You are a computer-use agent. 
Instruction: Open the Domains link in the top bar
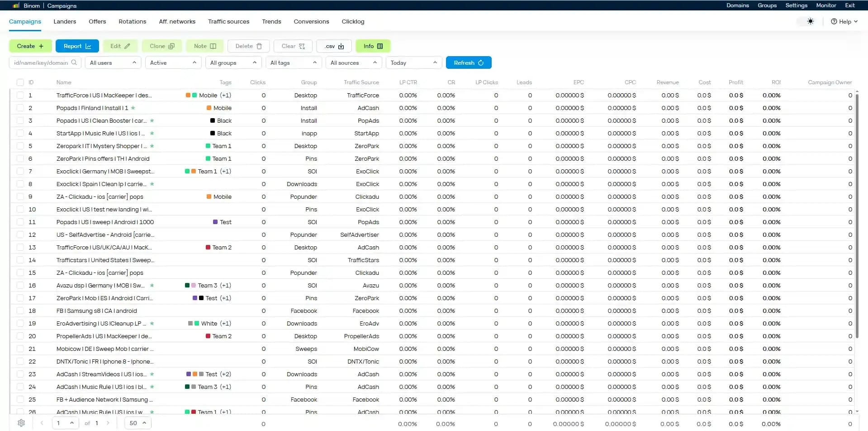[738, 5]
